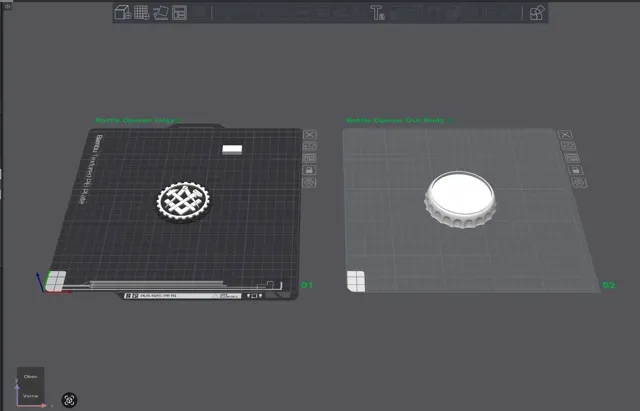Collapse the sidebar with the top-left arrow icon
The image size is (640, 411).
tap(7, 6)
